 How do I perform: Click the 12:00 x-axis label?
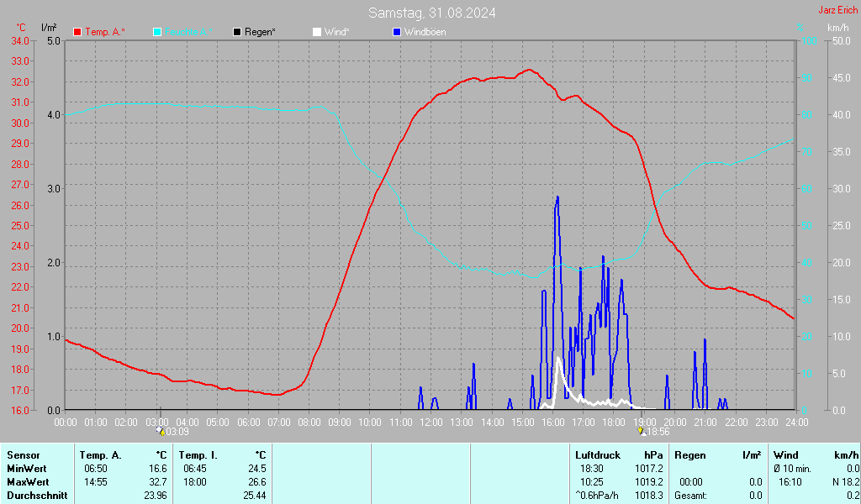point(431,423)
